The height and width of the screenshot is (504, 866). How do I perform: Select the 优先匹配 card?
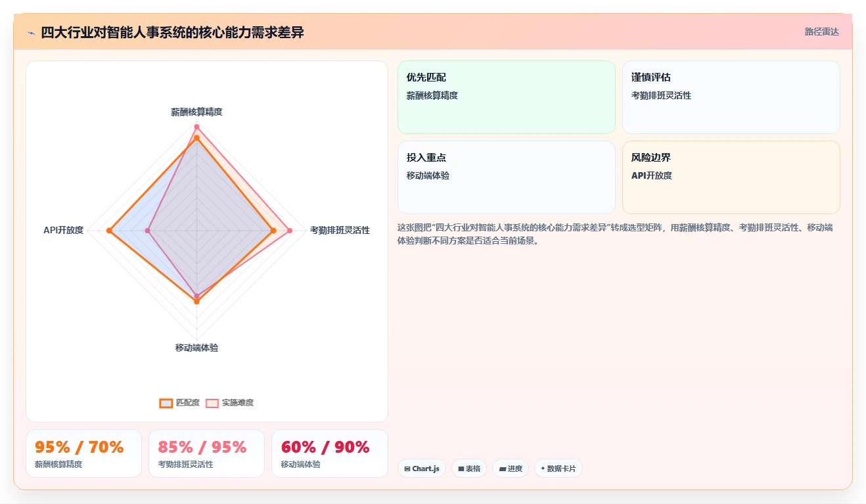coord(507,97)
